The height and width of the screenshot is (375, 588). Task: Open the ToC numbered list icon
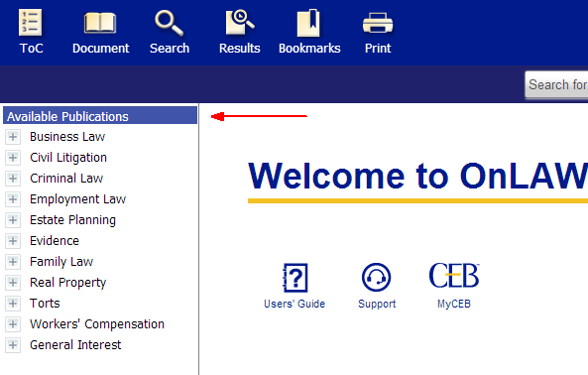click(x=31, y=23)
